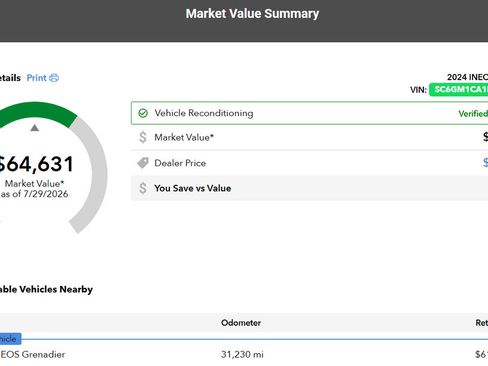The height and width of the screenshot is (366, 488).
Task: Click the 2024 vehicle title text
Action: 467,77
